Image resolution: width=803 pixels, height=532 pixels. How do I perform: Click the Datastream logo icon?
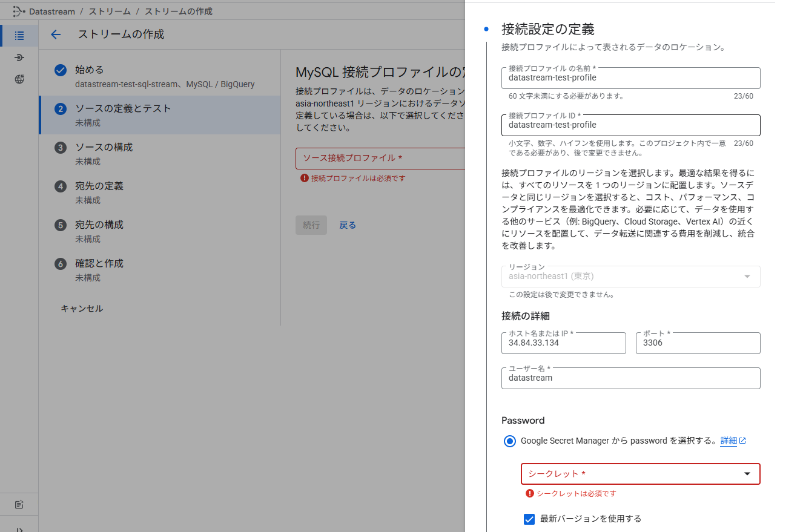click(19, 11)
